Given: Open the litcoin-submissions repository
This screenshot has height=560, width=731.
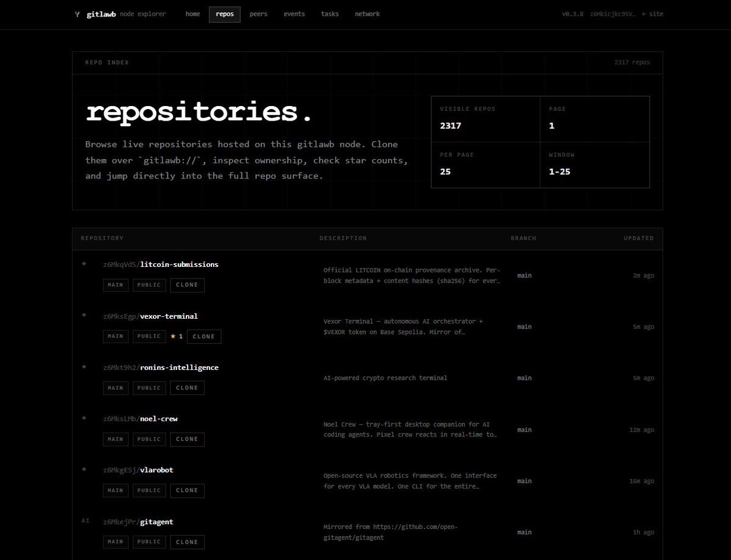Looking at the screenshot, I should point(179,264).
